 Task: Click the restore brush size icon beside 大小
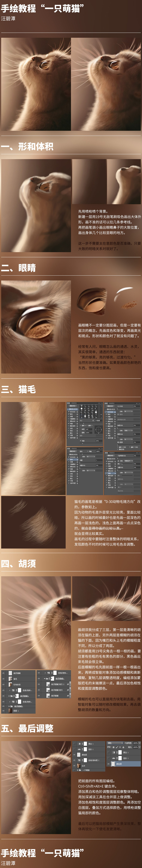[x=93, y=420]
